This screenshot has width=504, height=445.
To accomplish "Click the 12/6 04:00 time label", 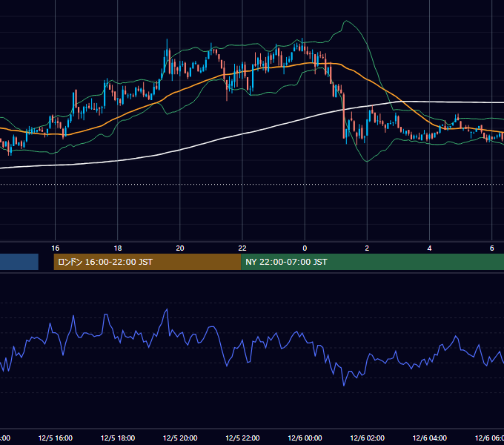I will pyautogui.click(x=429, y=438).
